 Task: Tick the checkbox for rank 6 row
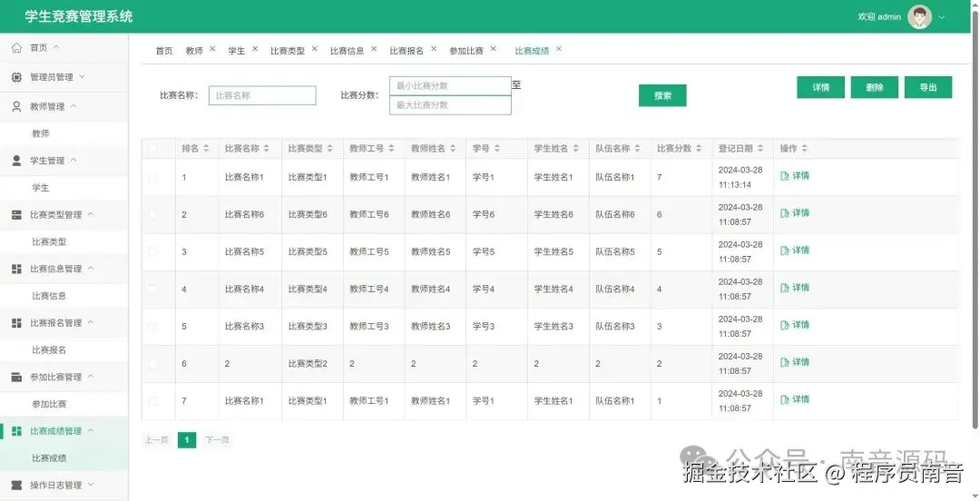click(152, 363)
